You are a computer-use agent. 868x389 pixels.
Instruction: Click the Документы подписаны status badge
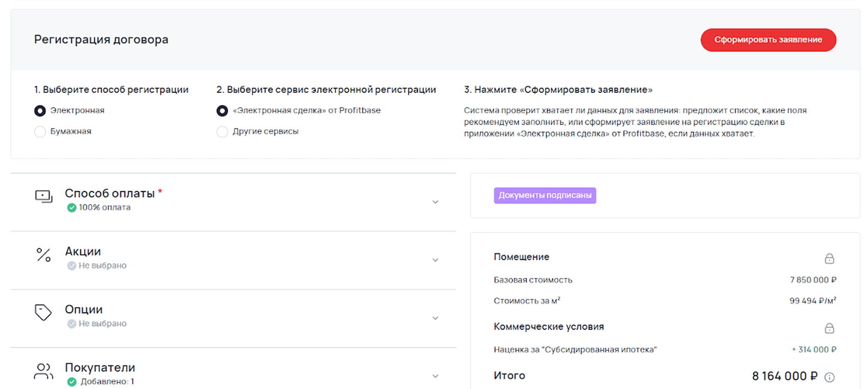(545, 195)
